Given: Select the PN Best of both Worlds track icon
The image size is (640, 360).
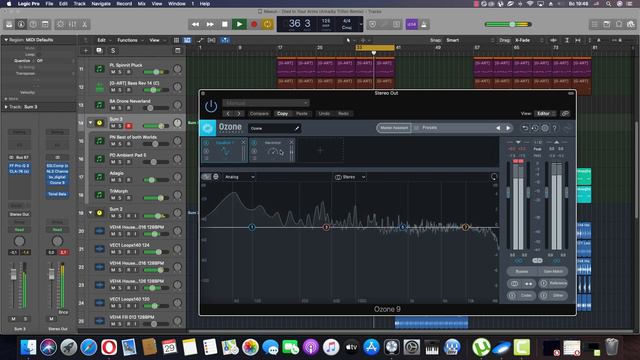Looking at the screenshot, I should click(99, 141).
